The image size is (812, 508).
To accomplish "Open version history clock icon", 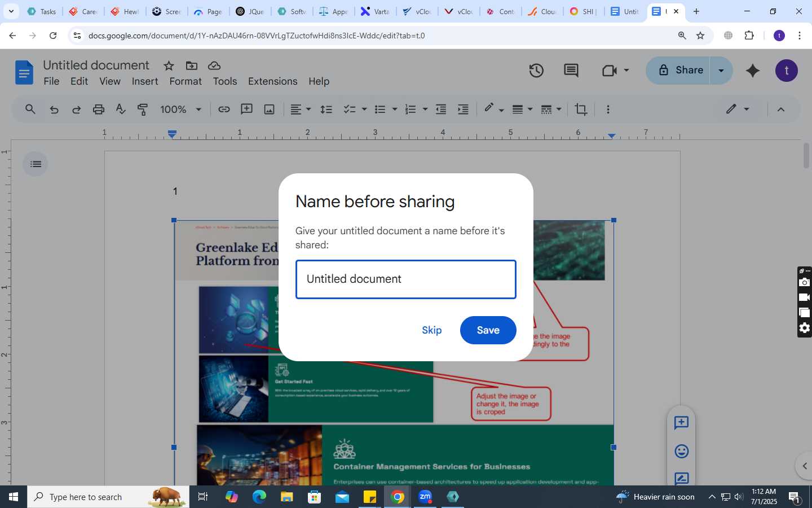I will pyautogui.click(x=536, y=71).
